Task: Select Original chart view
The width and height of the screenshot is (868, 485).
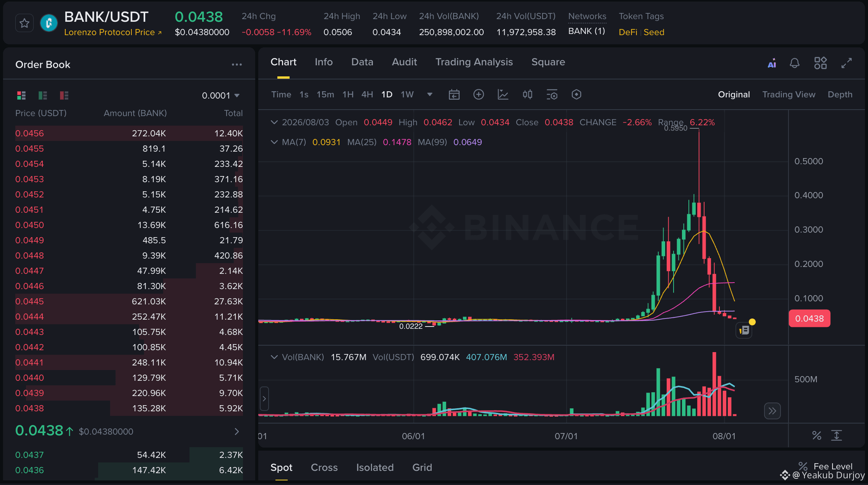Action: [x=734, y=94]
